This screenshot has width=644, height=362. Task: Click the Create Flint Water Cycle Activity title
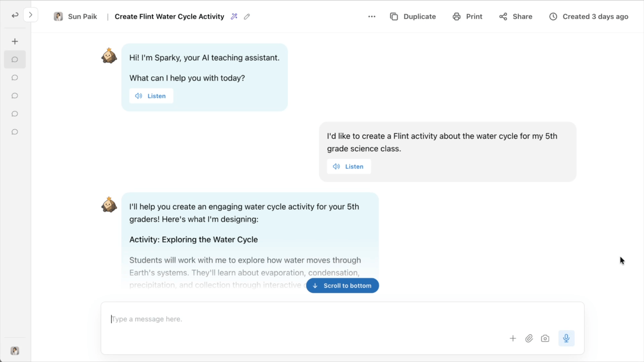coord(170,17)
